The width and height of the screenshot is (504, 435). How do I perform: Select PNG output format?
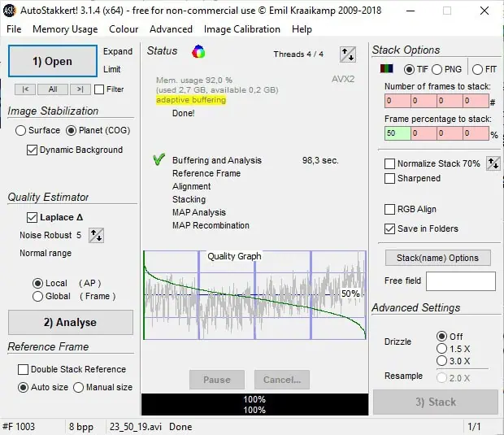pos(437,69)
